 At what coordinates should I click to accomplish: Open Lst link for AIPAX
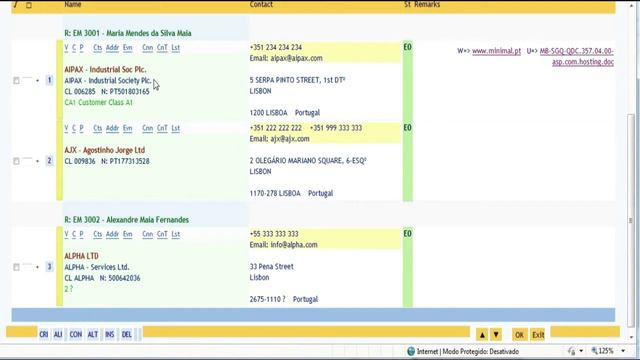[176, 48]
